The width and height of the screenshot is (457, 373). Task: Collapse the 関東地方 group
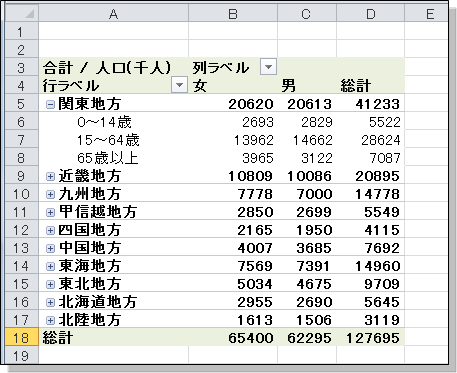50,105
